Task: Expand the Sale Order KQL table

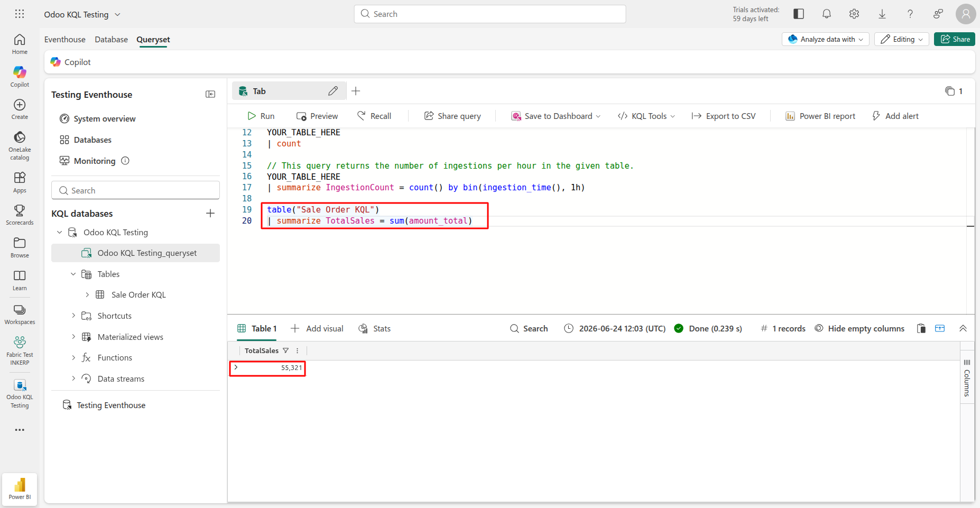Action: 87,294
